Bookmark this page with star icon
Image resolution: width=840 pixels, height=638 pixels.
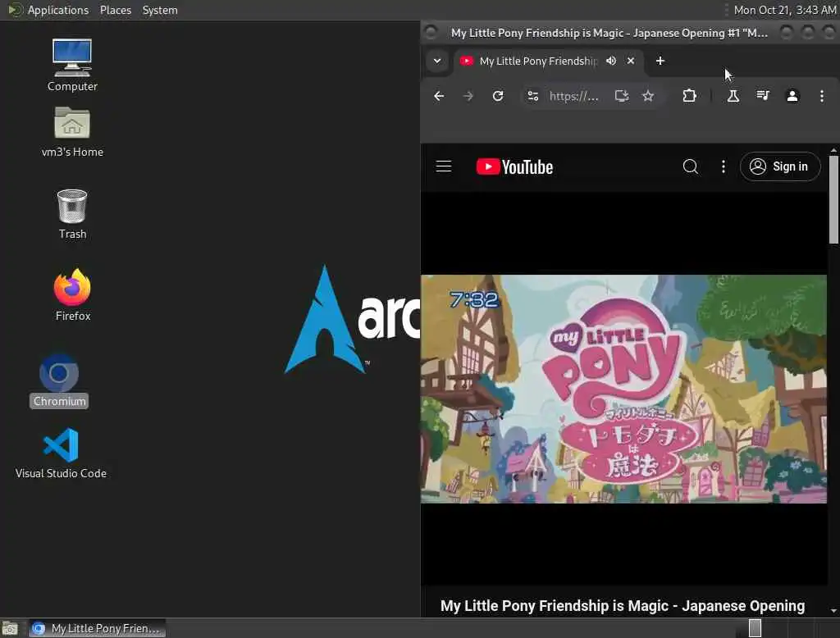point(648,96)
